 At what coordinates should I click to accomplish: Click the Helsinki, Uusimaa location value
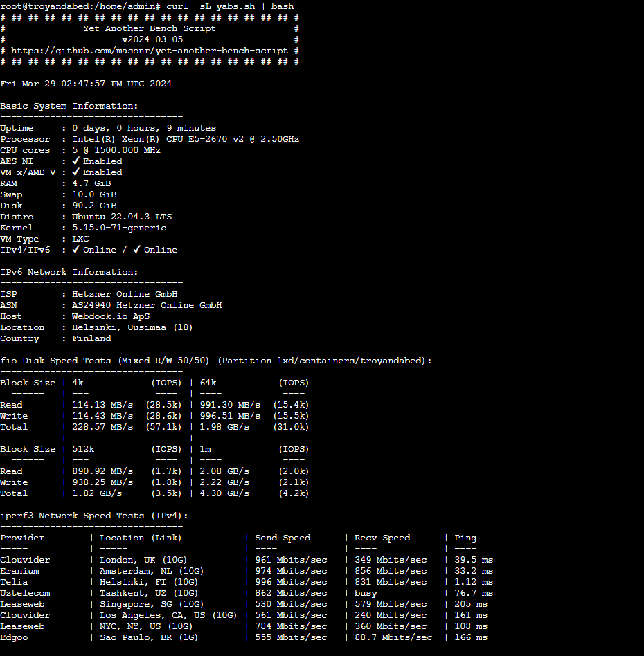pyautogui.click(x=132, y=327)
